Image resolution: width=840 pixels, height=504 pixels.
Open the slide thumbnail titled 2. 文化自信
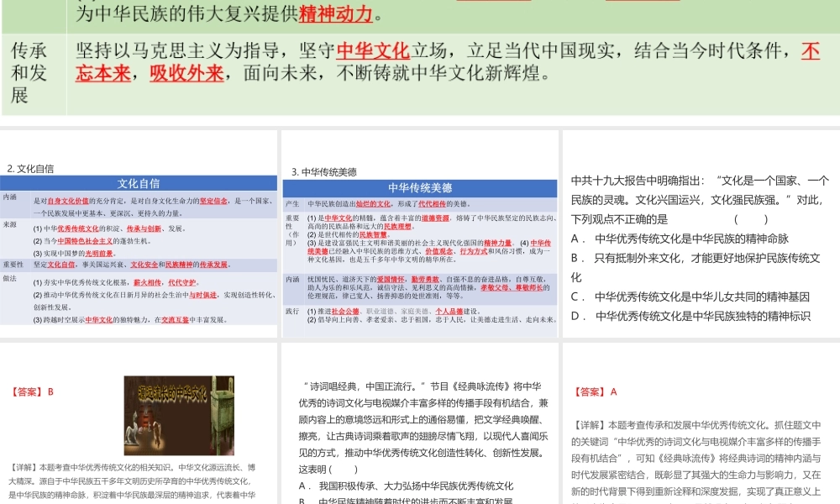click(x=139, y=234)
